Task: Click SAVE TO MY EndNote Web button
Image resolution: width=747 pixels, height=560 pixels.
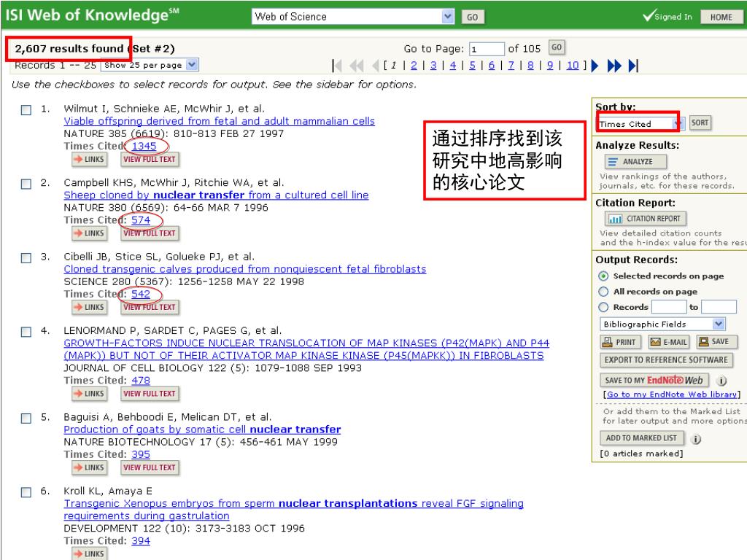Action: point(654,381)
